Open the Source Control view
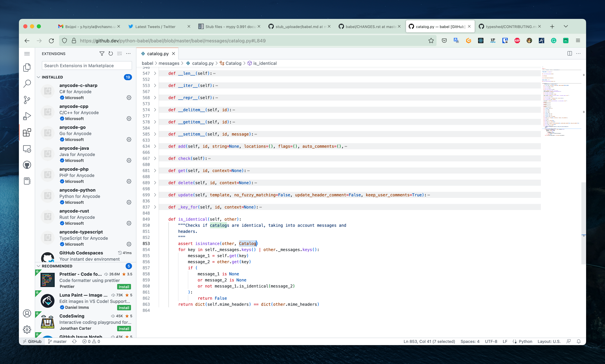The width and height of the screenshot is (605, 364). [27, 100]
